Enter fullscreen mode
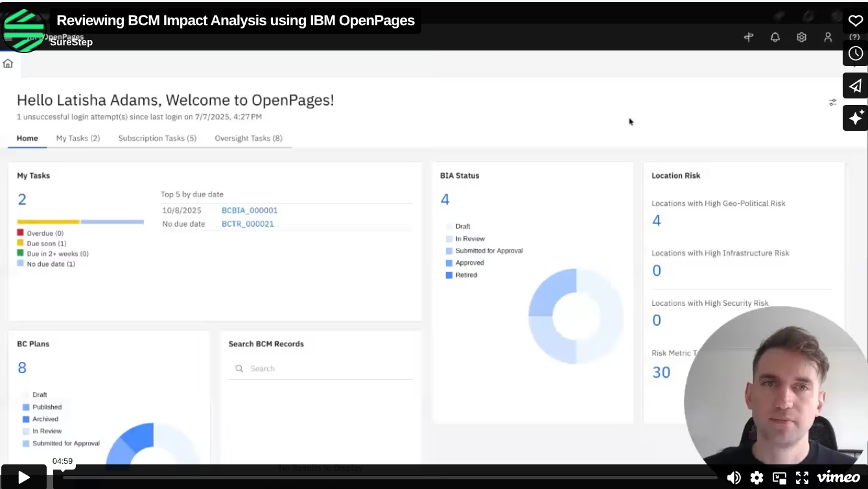The width and height of the screenshot is (868, 489). (x=802, y=478)
